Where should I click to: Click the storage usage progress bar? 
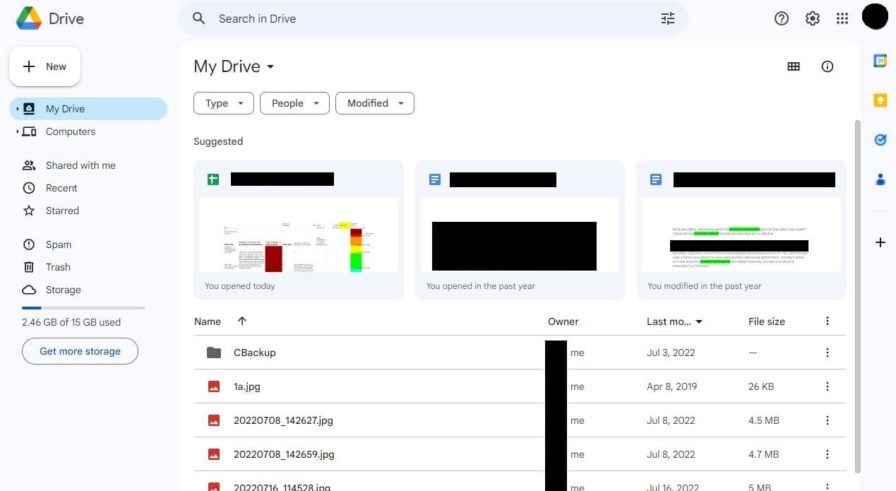(83, 308)
